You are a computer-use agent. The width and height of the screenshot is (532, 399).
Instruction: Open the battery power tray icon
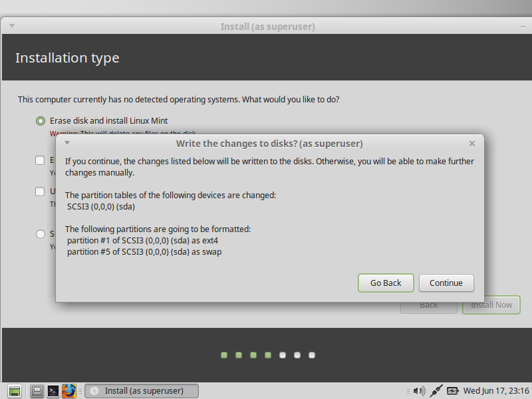(452, 391)
